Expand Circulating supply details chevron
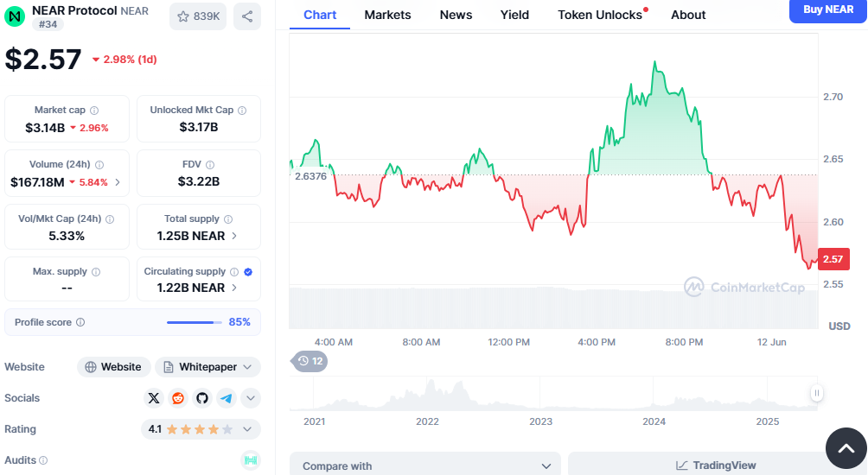 pyautogui.click(x=234, y=288)
